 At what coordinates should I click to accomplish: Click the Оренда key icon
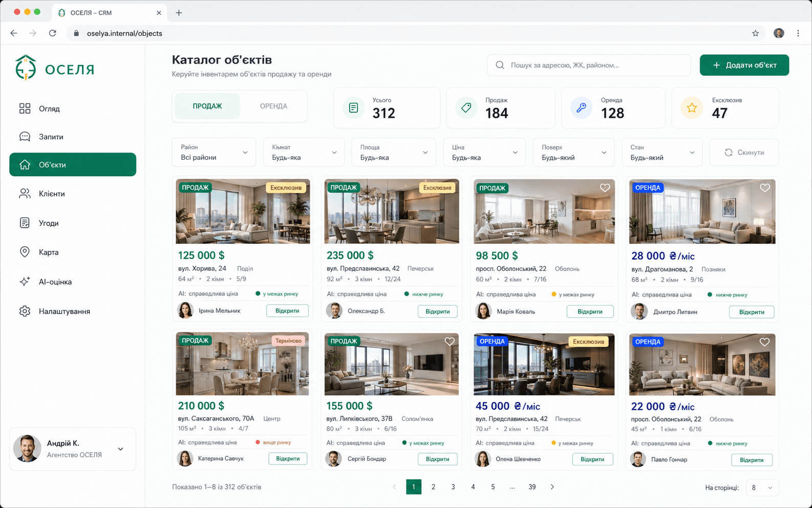click(x=581, y=108)
